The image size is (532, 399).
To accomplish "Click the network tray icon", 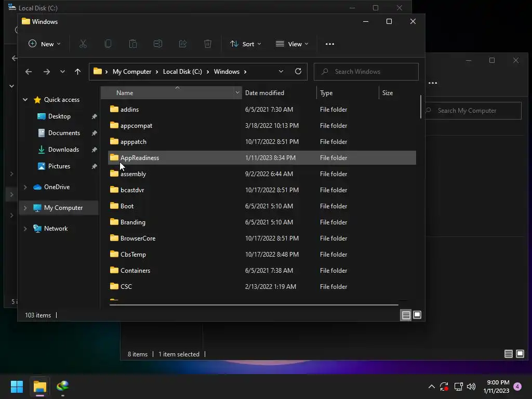I will tap(458, 387).
